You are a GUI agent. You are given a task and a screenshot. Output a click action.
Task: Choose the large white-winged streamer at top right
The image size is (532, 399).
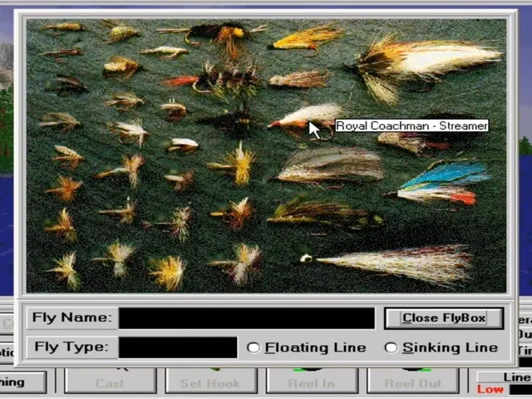[x=424, y=68]
